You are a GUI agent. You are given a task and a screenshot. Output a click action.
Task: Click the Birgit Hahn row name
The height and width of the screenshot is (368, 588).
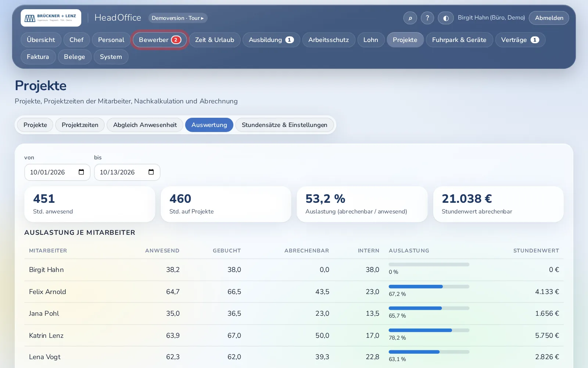click(46, 270)
